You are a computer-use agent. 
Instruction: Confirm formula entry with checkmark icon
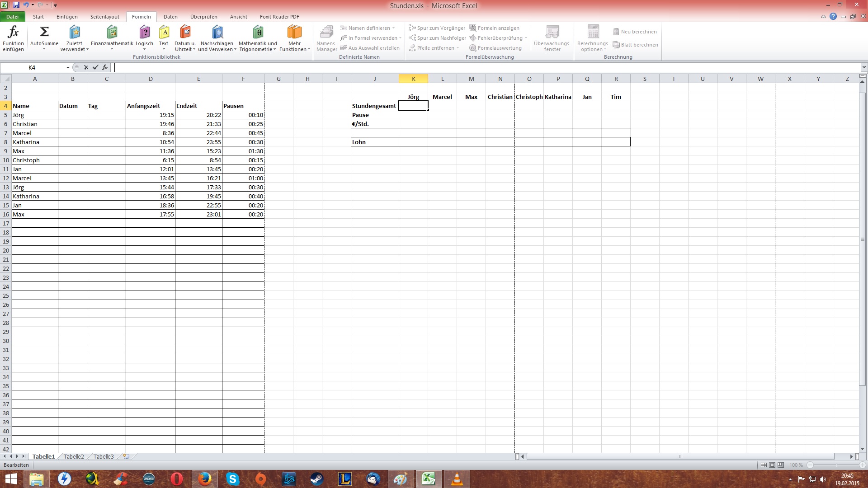coord(95,67)
